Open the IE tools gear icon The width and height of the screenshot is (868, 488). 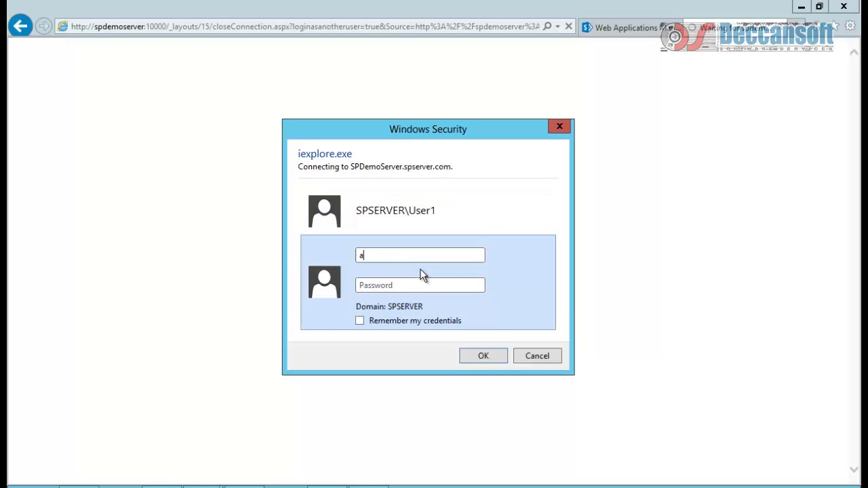850,26
